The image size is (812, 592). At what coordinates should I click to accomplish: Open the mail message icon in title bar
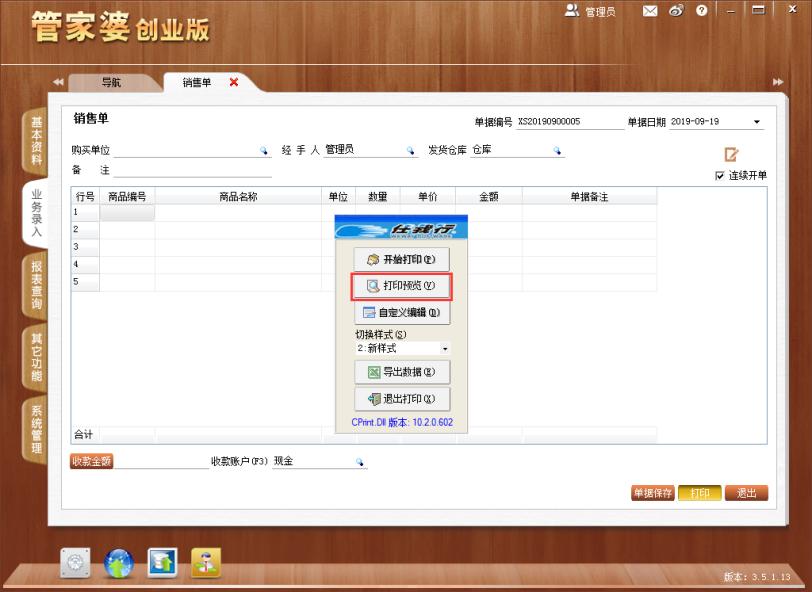[x=651, y=11]
